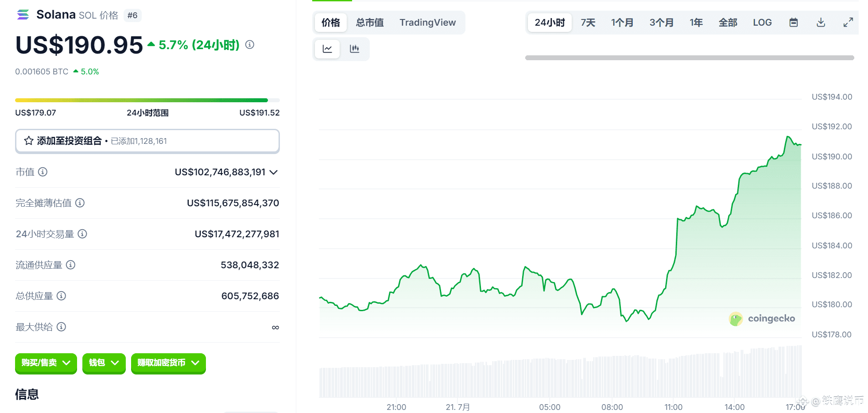Click the US$179.07 range low value
This screenshot has height=413, width=868.
coord(35,113)
